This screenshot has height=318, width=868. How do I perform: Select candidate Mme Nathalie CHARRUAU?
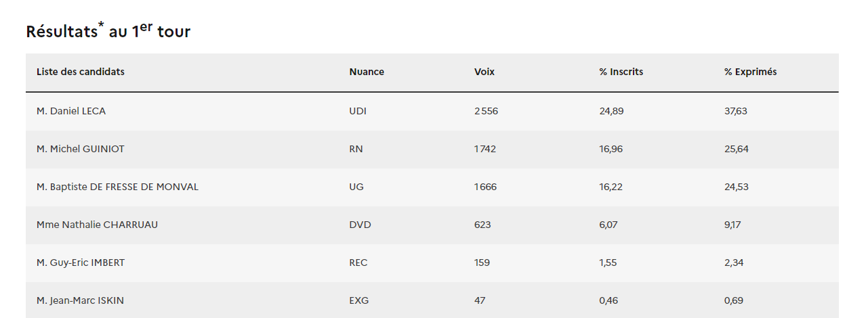coord(97,225)
